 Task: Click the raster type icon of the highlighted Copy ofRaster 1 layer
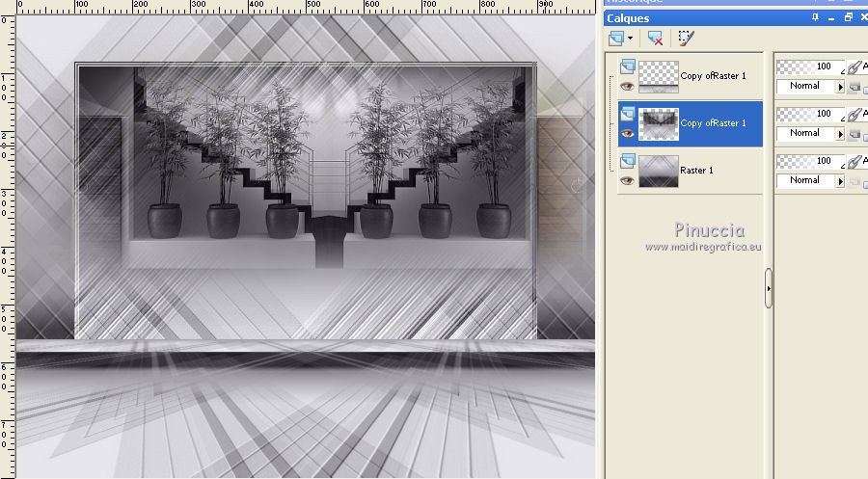(627, 114)
